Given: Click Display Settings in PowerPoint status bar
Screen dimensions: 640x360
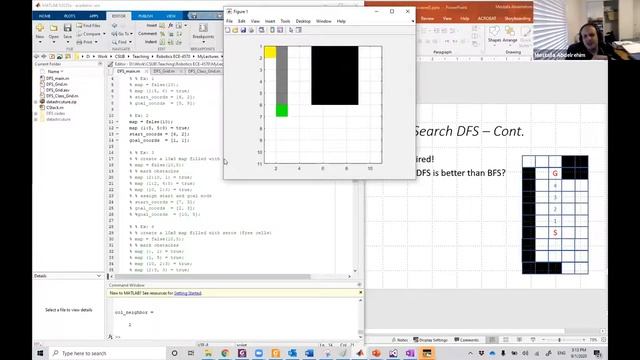Looking at the screenshot, I should [430, 340].
